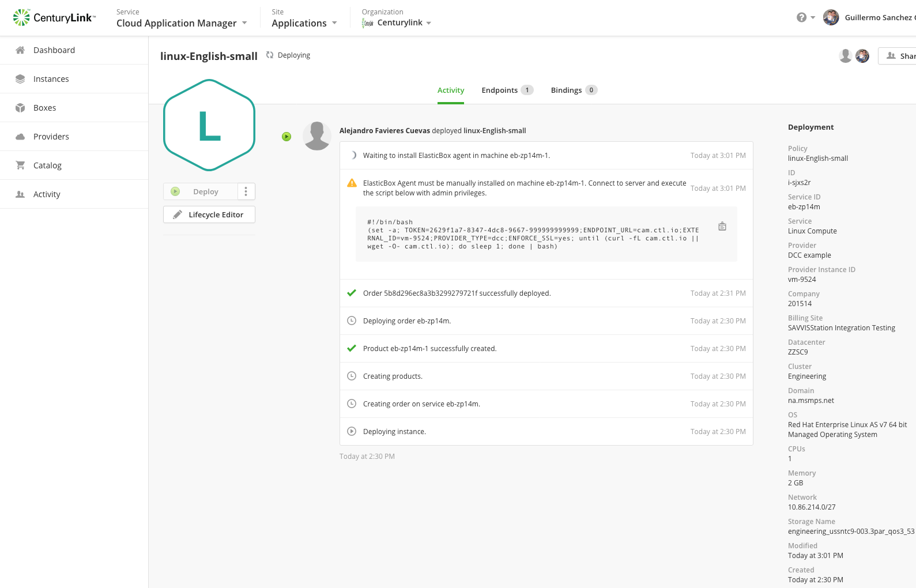Open the three-dot more actions menu

coord(246,191)
